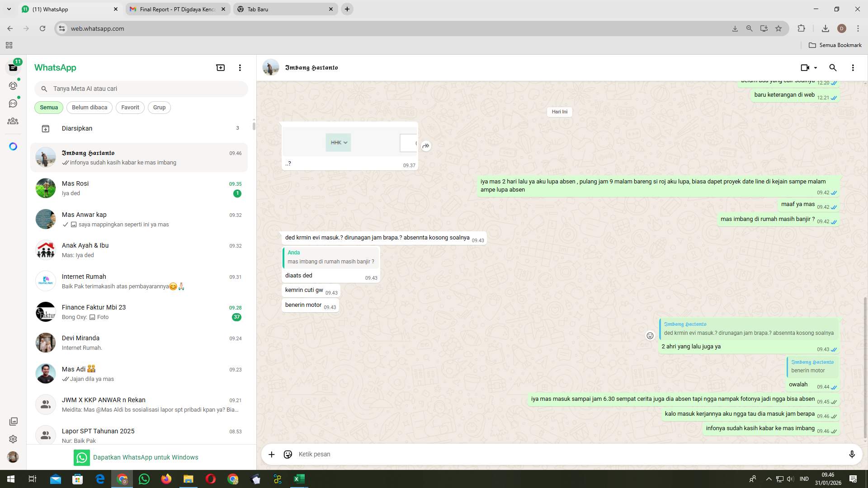Open Excel from the taskbar
This screenshot has width=868, height=488.
(299, 479)
